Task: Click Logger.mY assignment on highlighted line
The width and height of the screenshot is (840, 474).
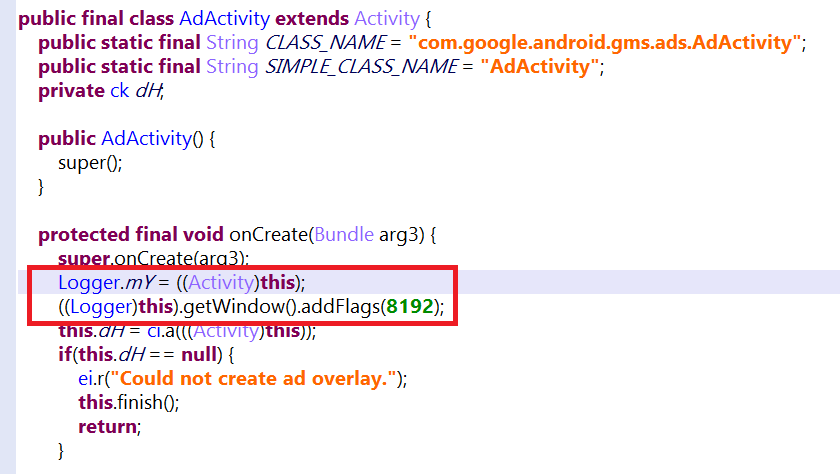Action: click(x=182, y=282)
